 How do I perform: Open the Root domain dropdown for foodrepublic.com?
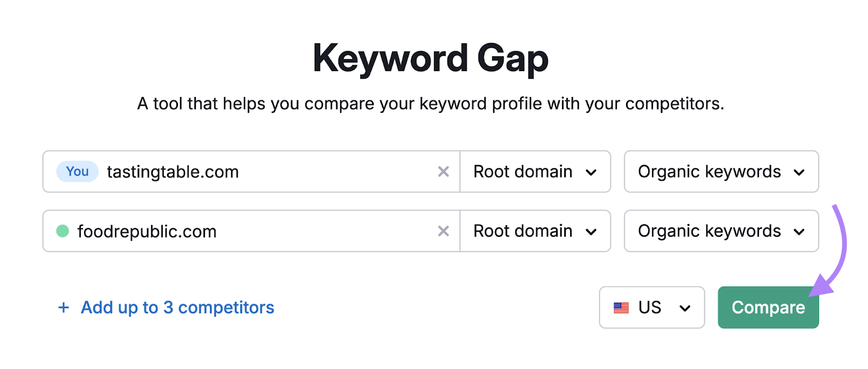(x=534, y=231)
